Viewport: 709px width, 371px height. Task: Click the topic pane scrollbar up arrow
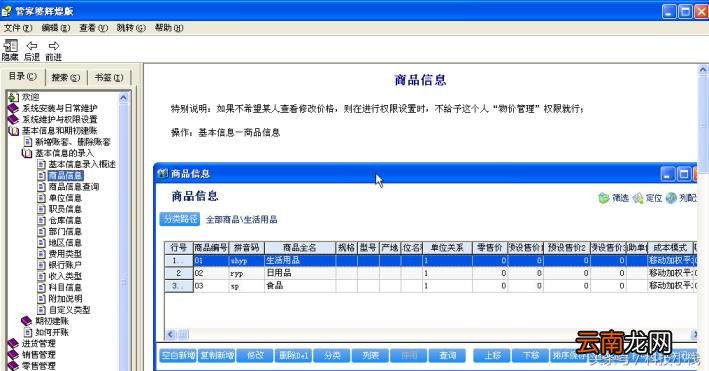(x=703, y=70)
